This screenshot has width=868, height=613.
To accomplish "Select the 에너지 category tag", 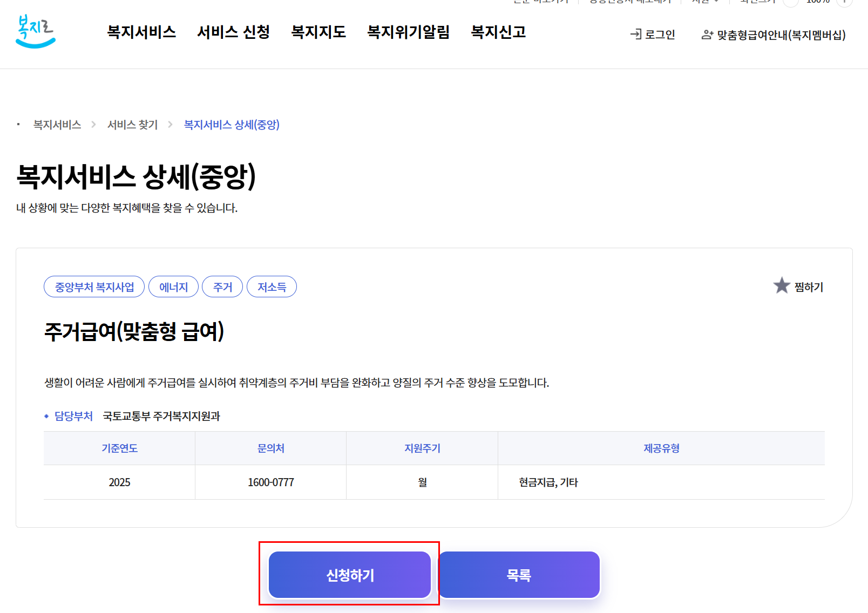I will (173, 287).
